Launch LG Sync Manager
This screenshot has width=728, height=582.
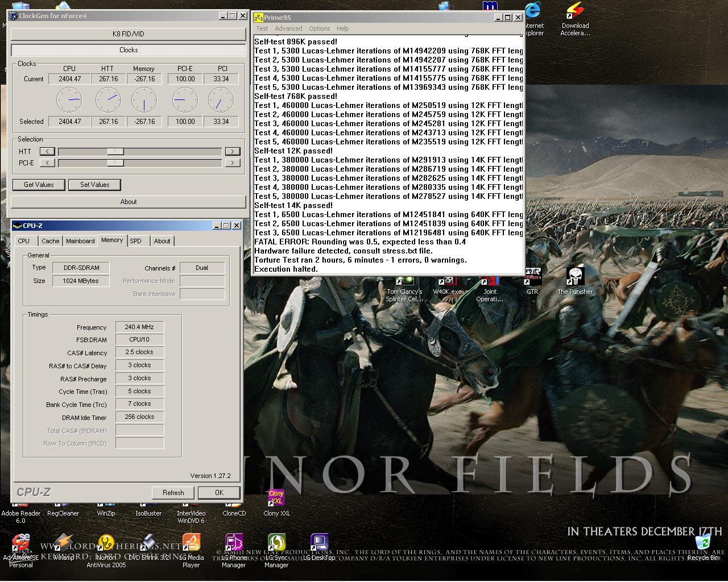pos(276,551)
